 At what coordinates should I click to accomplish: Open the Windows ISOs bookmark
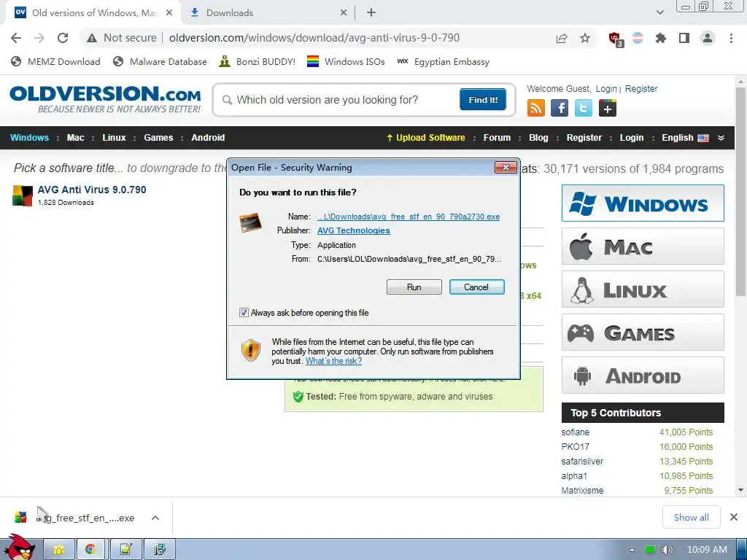click(346, 62)
